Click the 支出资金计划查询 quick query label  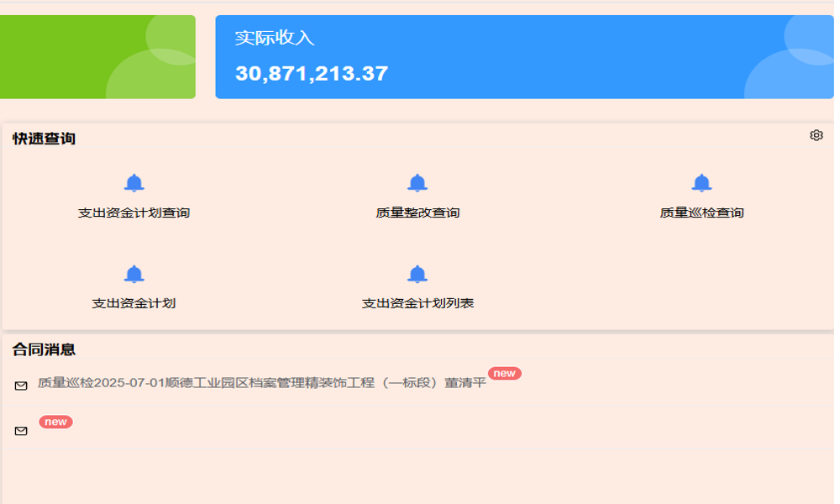pyautogui.click(x=133, y=213)
